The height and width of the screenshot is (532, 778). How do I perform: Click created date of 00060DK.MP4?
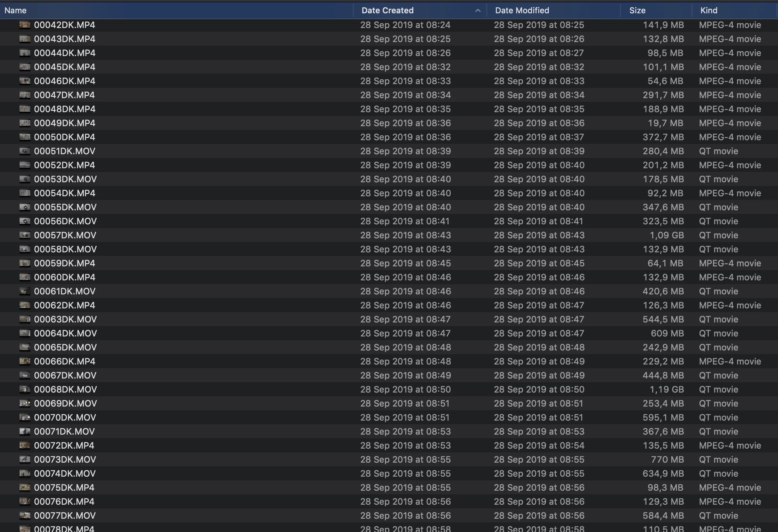point(405,277)
